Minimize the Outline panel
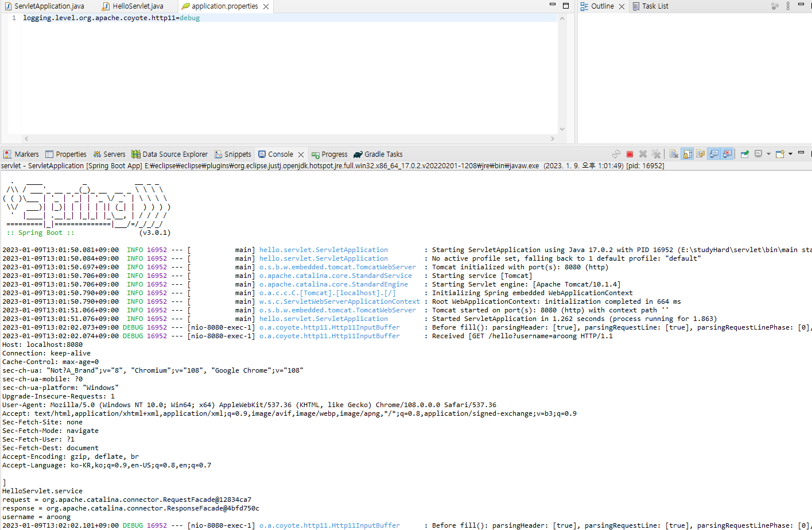This screenshot has width=812, height=530. (801, 5)
